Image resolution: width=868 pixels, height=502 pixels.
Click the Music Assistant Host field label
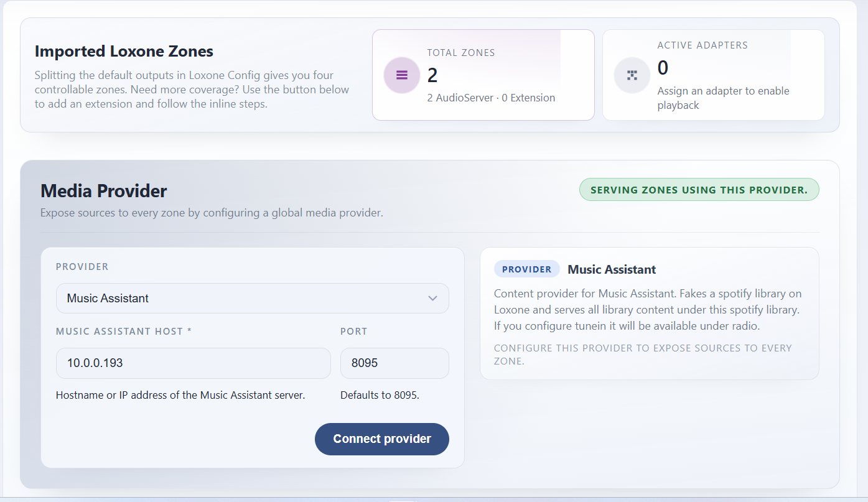tap(123, 332)
